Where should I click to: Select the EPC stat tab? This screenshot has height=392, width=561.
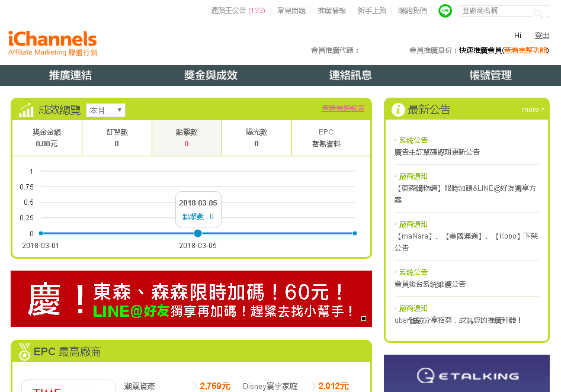331,138
